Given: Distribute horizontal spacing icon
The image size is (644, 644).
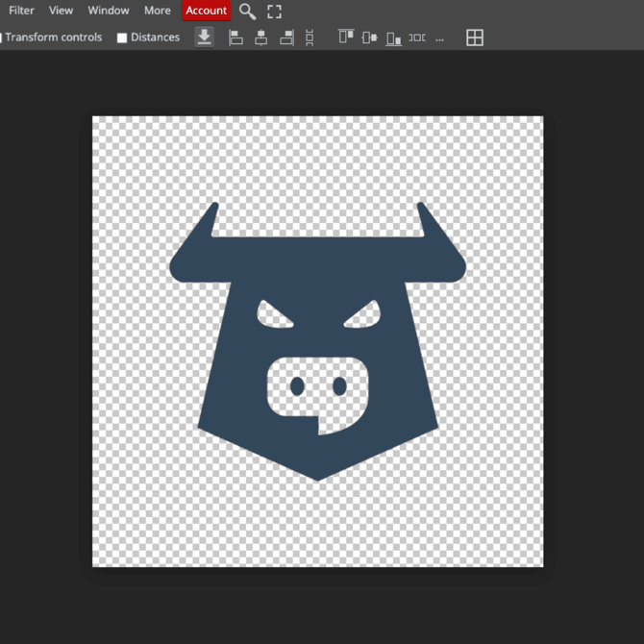Looking at the screenshot, I should click(x=416, y=37).
